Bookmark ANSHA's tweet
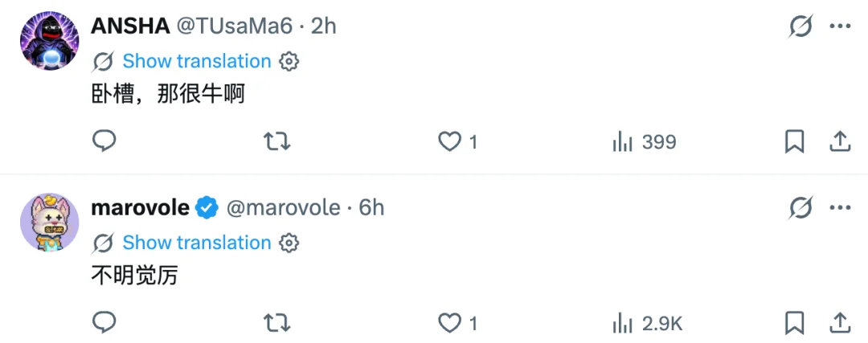 [x=794, y=142]
